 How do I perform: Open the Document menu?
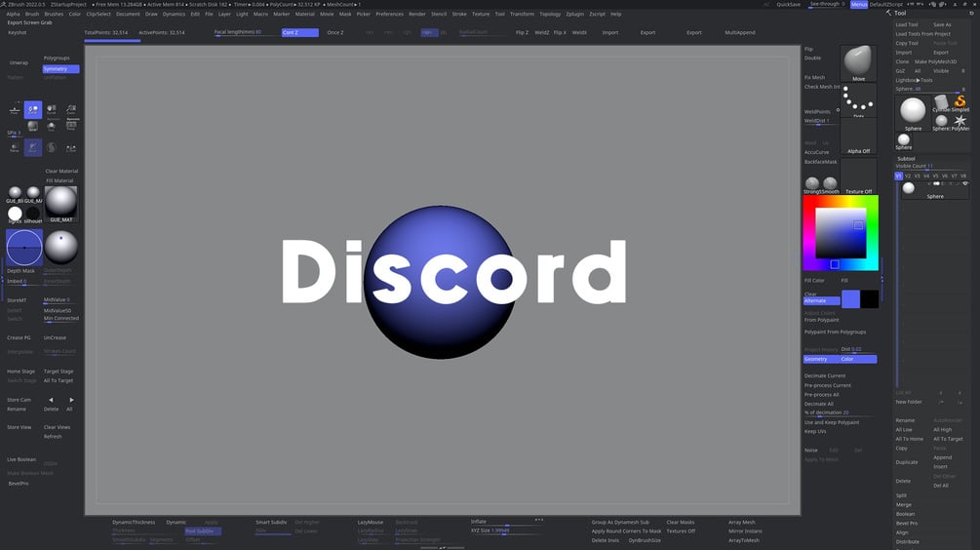[128, 14]
